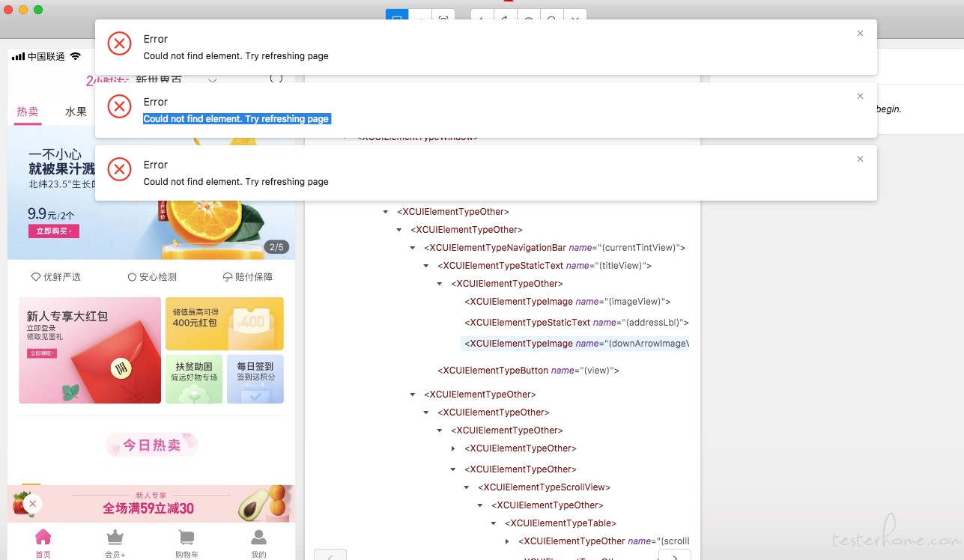Viewport: 964px width, 560px height.
Task: Select StaticText addressLbl tree node
Action: point(577,323)
